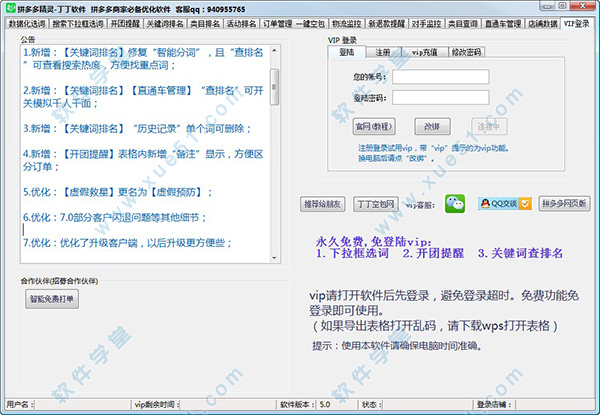
Task: Click the 推荐给朋友 button
Action: pyautogui.click(x=322, y=204)
